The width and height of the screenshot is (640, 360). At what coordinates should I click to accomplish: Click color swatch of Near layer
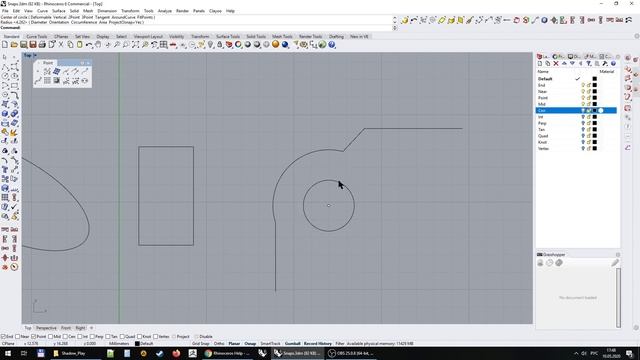tap(595, 92)
